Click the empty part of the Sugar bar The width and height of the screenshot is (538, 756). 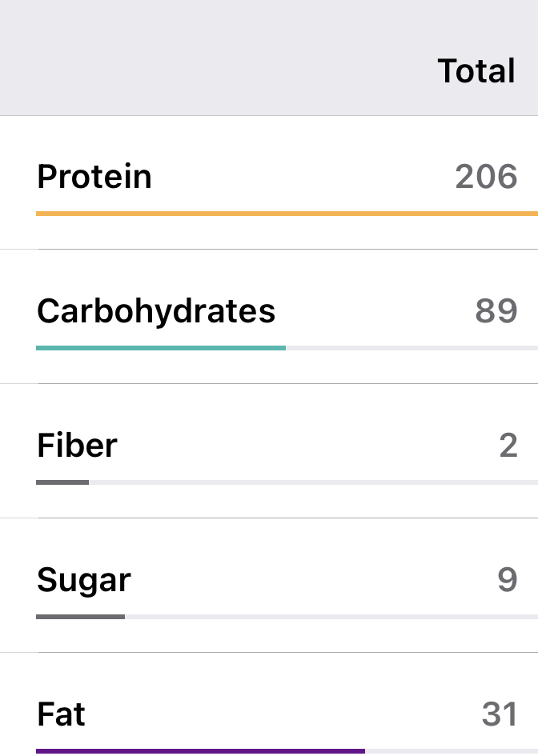tap(331, 617)
